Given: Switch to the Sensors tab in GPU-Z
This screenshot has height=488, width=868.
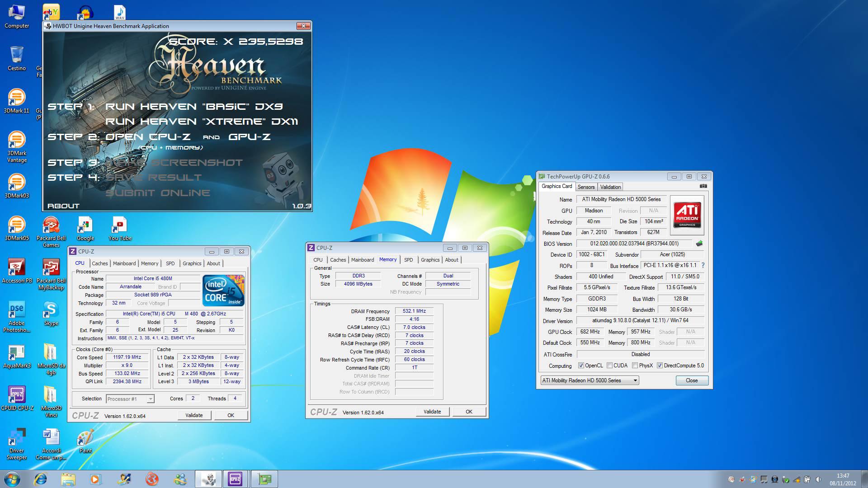Looking at the screenshot, I should pos(586,187).
